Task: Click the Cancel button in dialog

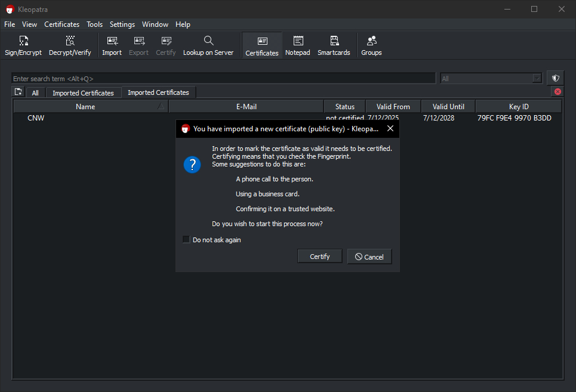Action: [369, 257]
